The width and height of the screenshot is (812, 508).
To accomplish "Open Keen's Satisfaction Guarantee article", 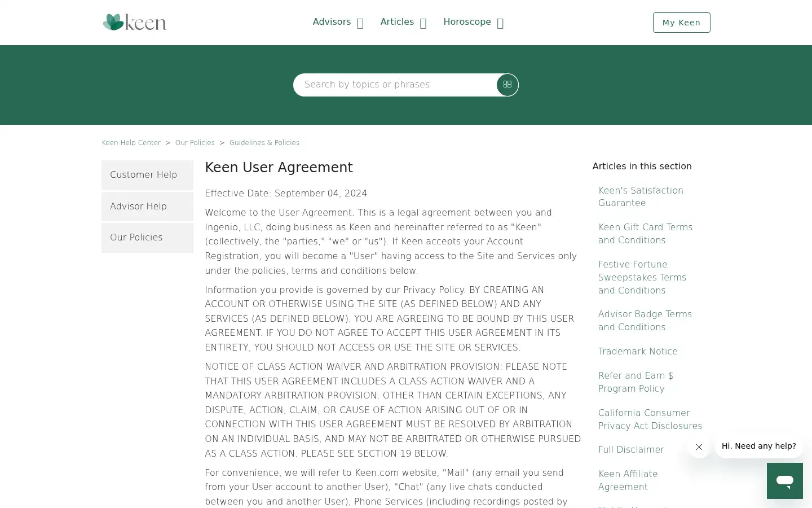I will tap(641, 196).
